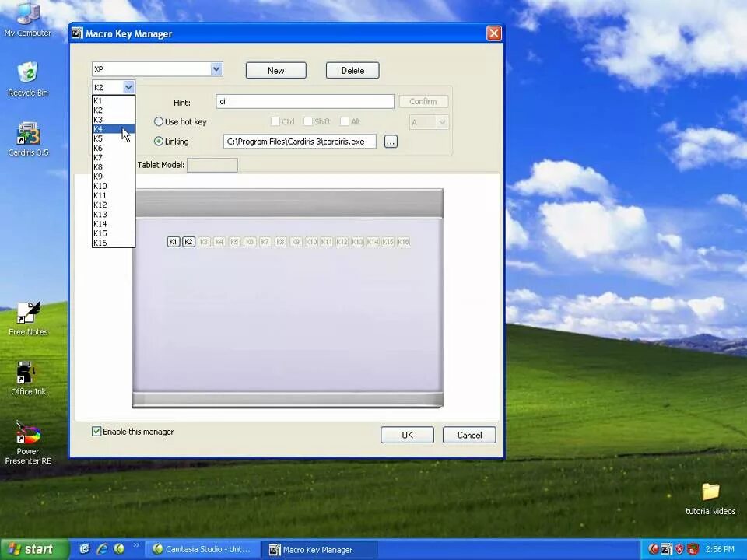Choose K13 from the key list
This screenshot has height=560, width=747.
[114, 215]
